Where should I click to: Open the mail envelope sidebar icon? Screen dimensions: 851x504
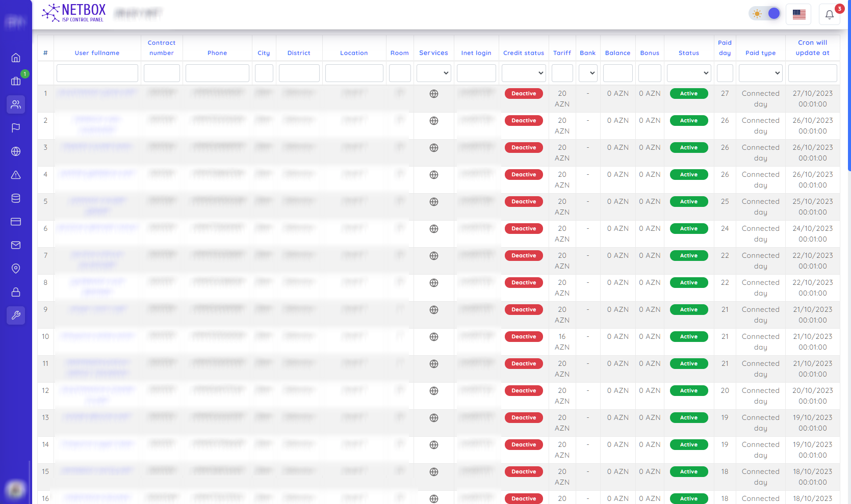[16, 245]
